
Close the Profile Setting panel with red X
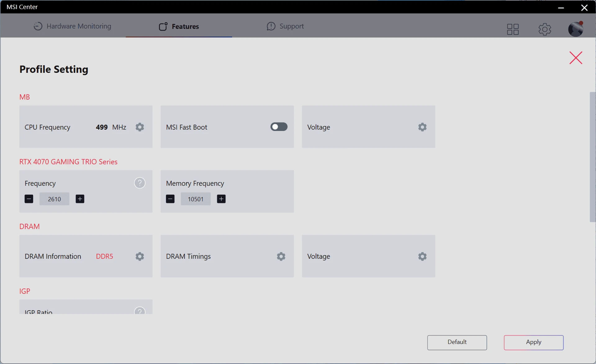[576, 58]
